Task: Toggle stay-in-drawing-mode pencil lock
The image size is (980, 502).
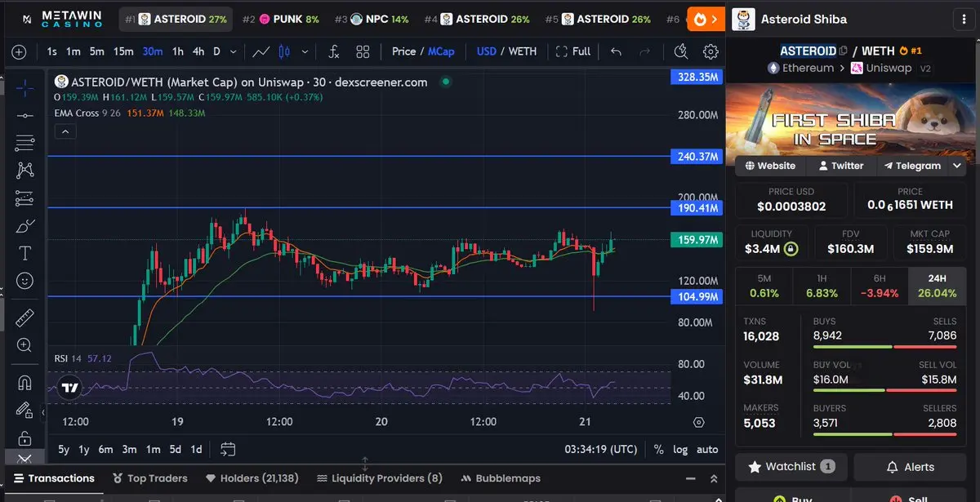Action: click(x=24, y=410)
